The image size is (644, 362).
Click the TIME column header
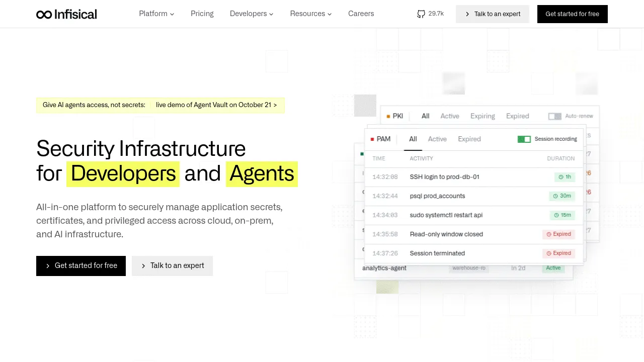click(379, 158)
